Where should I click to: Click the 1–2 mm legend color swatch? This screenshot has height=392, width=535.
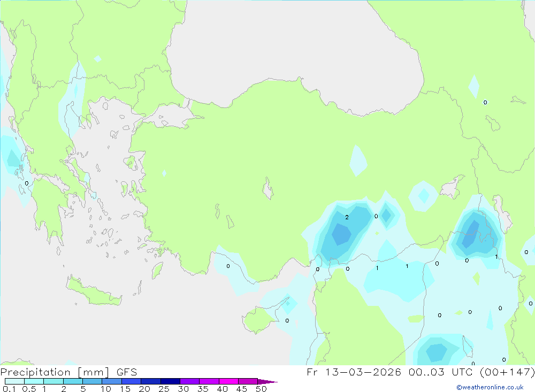pyautogui.click(x=53, y=381)
